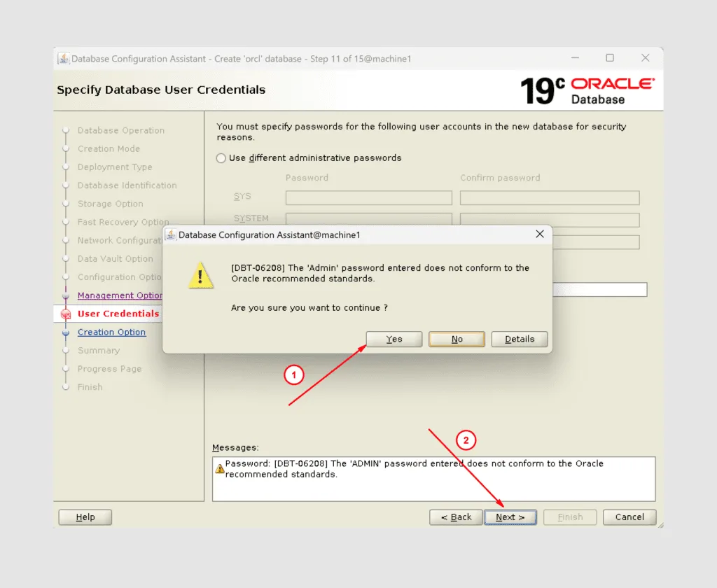This screenshot has width=717, height=588.
Task: Click the SYSTEM confirm password field
Action: click(550, 220)
